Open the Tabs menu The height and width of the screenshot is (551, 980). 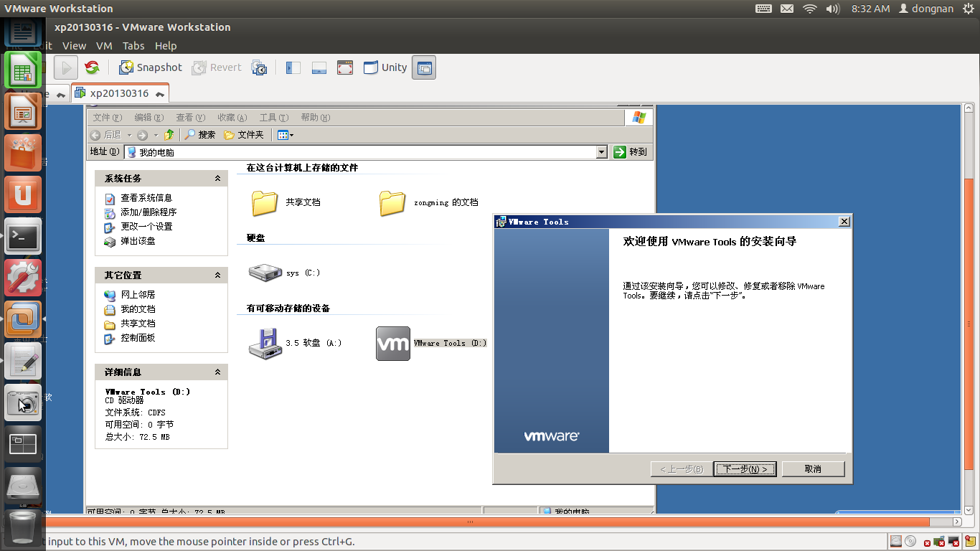tap(133, 45)
